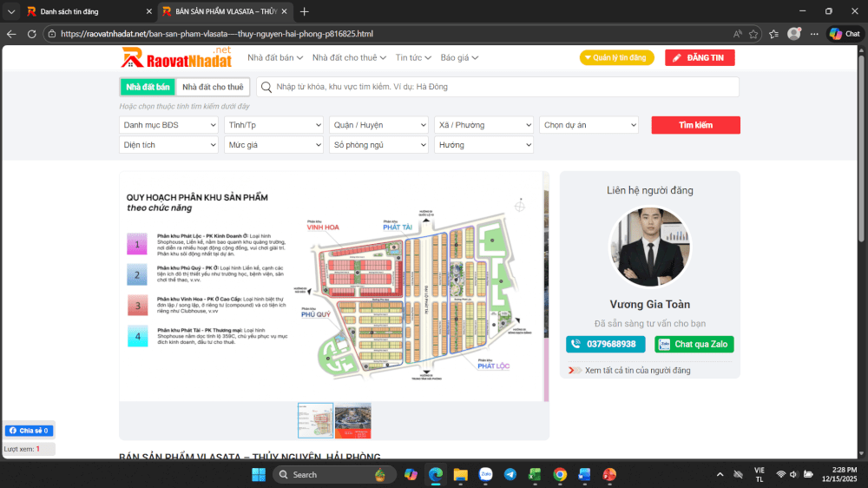This screenshot has height=488, width=868.
Task: Select Nhà đất bán search toggle
Action: coord(148,87)
